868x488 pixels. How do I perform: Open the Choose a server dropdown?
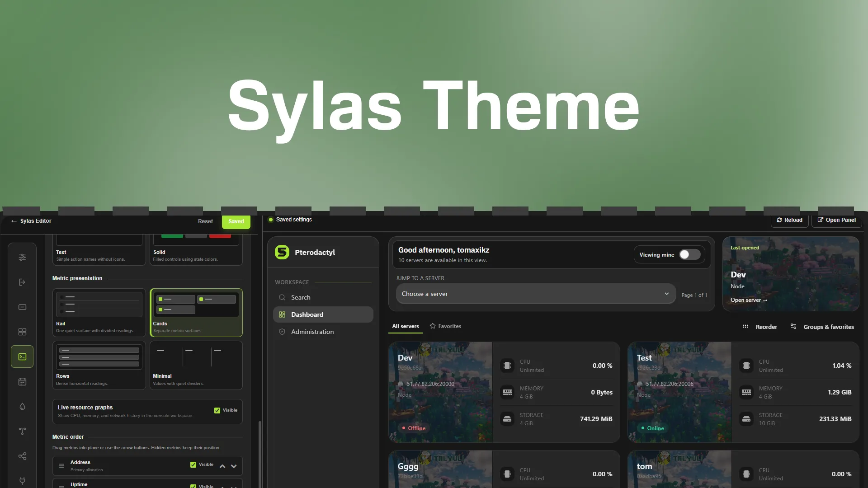536,294
